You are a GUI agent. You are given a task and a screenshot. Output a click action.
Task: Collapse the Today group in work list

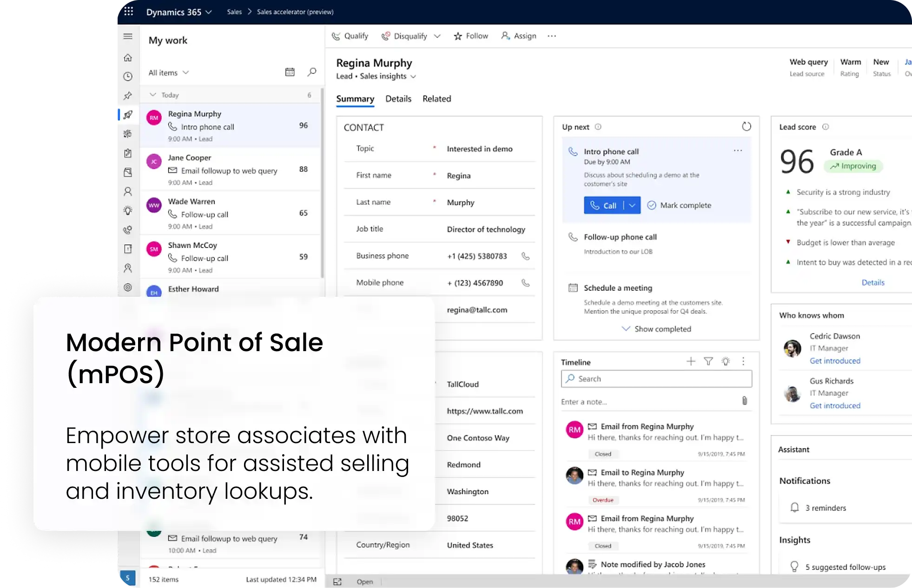click(x=152, y=95)
